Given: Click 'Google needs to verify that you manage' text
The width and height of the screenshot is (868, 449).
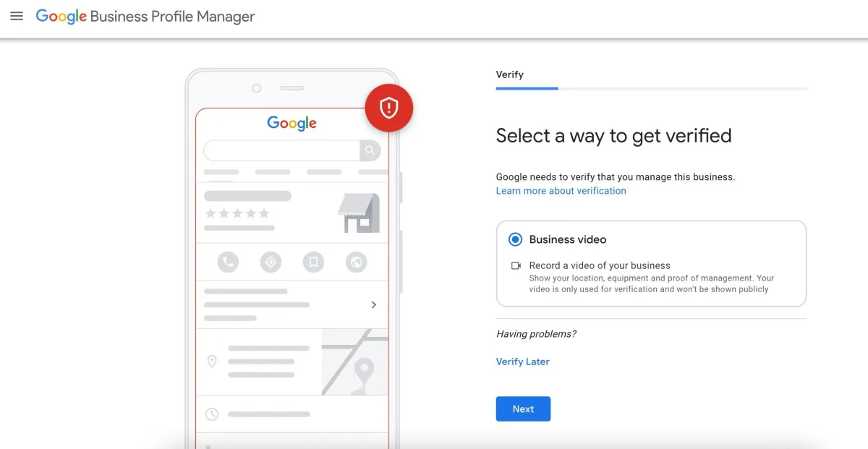Looking at the screenshot, I should pos(616,176).
